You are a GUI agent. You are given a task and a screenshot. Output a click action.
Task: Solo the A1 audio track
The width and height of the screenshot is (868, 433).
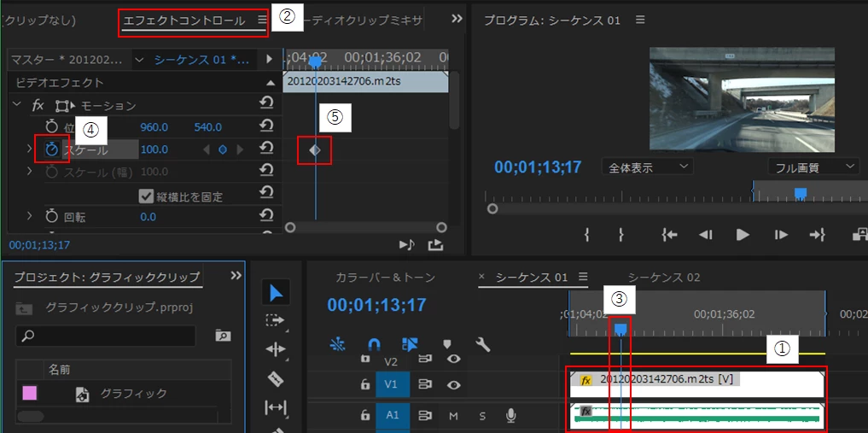[482, 416]
